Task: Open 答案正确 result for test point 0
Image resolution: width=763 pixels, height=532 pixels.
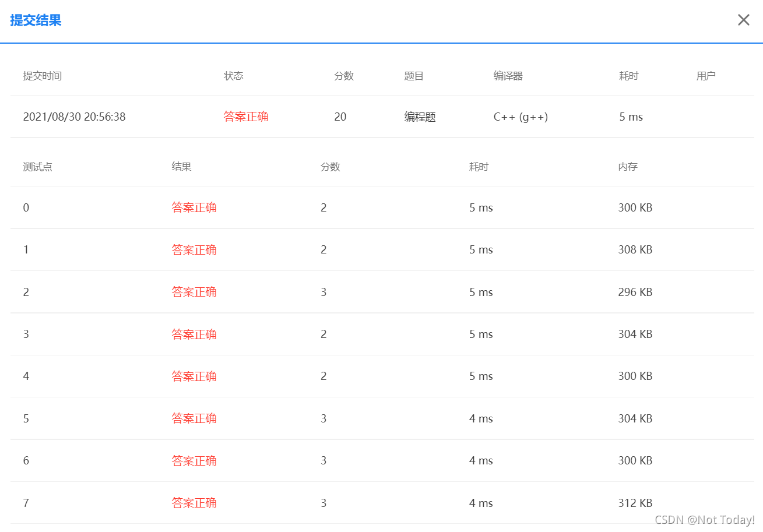Action: pyautogui.click(x=194, y=207)
